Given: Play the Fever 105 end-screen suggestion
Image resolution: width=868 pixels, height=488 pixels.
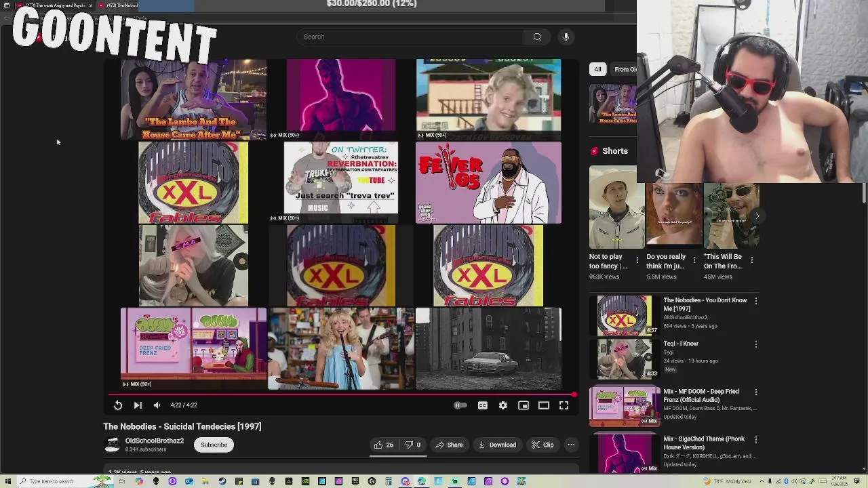Looking at the screenshot, I should (488, 183).
